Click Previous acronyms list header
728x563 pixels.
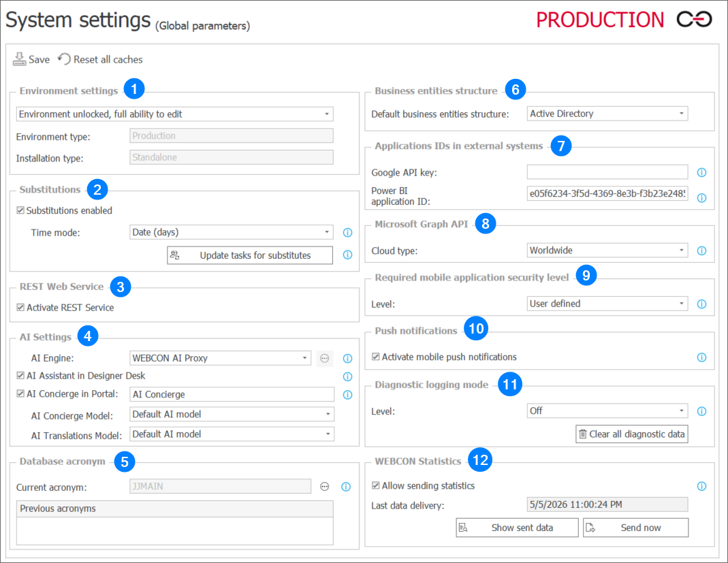[174, 509]
